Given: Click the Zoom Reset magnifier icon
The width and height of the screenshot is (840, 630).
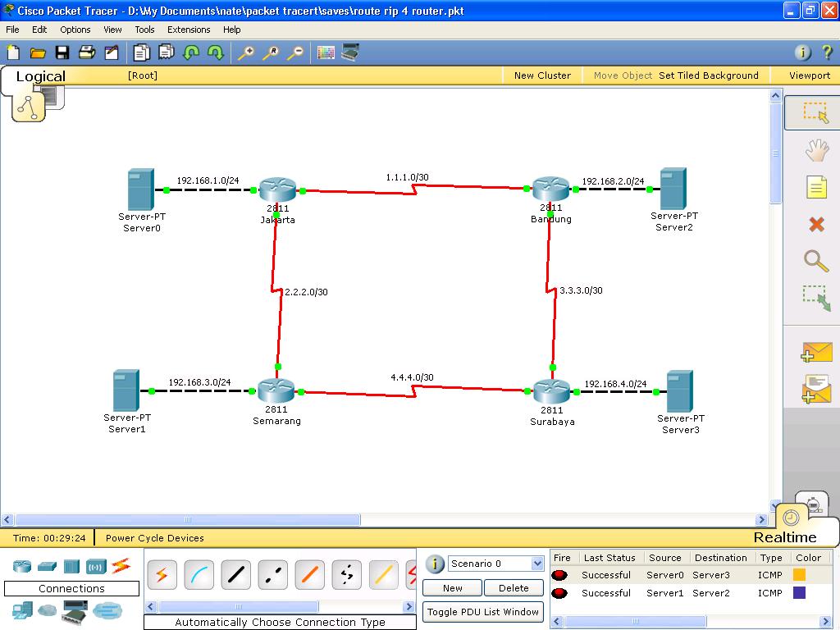Looking at the screenshot, I should (271, 52).
